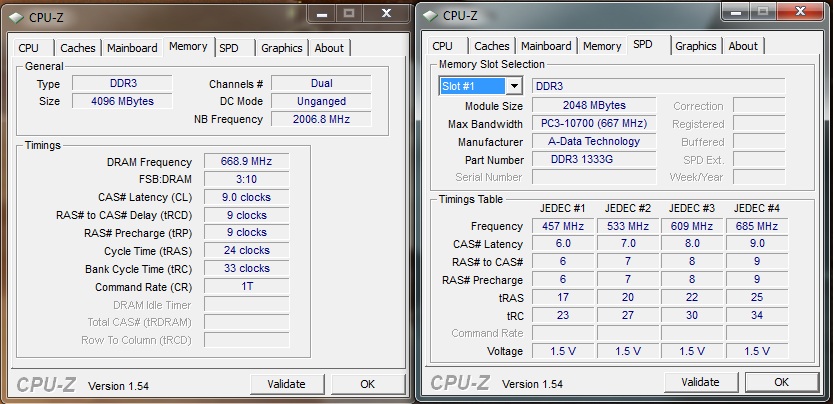Click the Size field showing 4096 MBytes
Image resolution: width=834 pixels, height=404 pixels.
pos(123,101)
